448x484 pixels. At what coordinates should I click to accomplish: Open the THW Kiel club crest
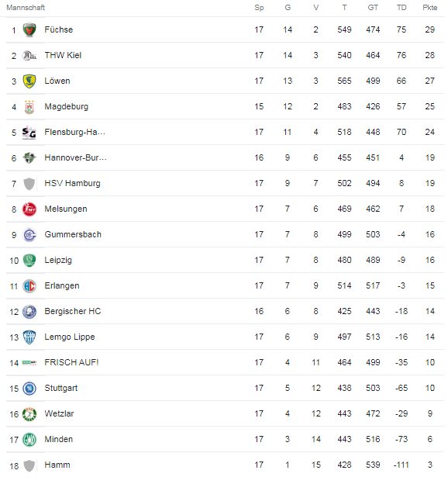tap(29, 56)
